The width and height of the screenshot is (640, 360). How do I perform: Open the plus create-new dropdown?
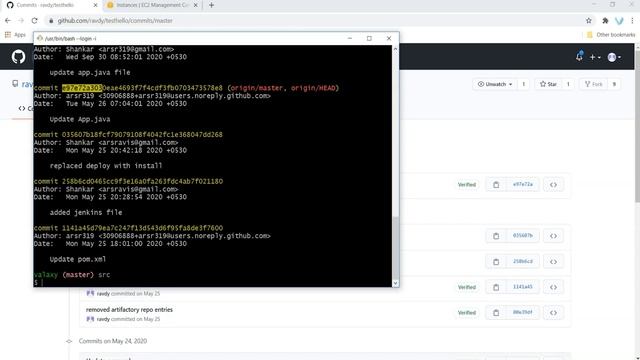point(595,58)
